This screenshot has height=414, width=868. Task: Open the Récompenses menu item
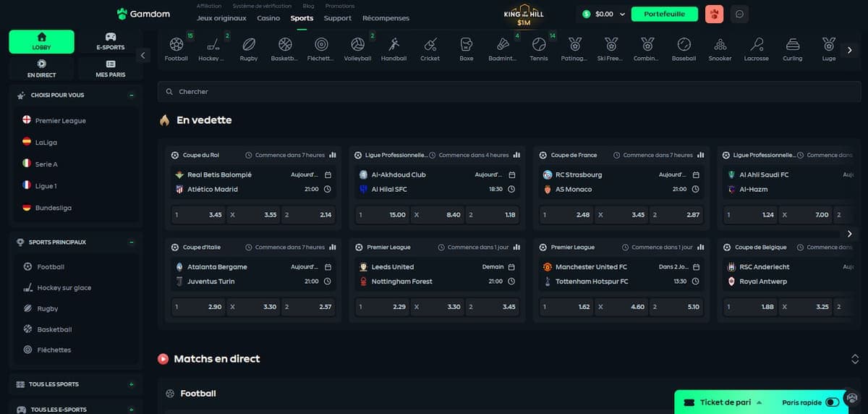click(386, 18)
